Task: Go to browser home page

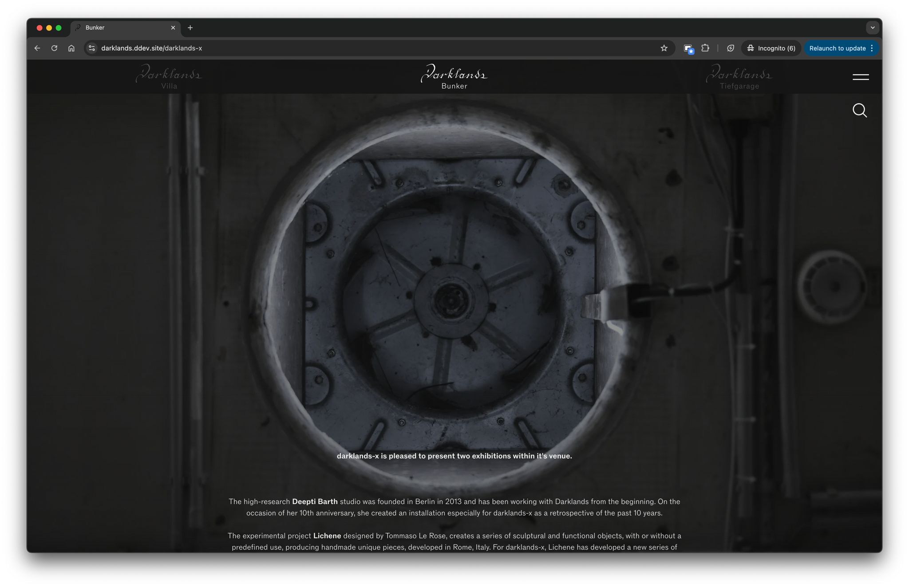Action: coord(71,48)
